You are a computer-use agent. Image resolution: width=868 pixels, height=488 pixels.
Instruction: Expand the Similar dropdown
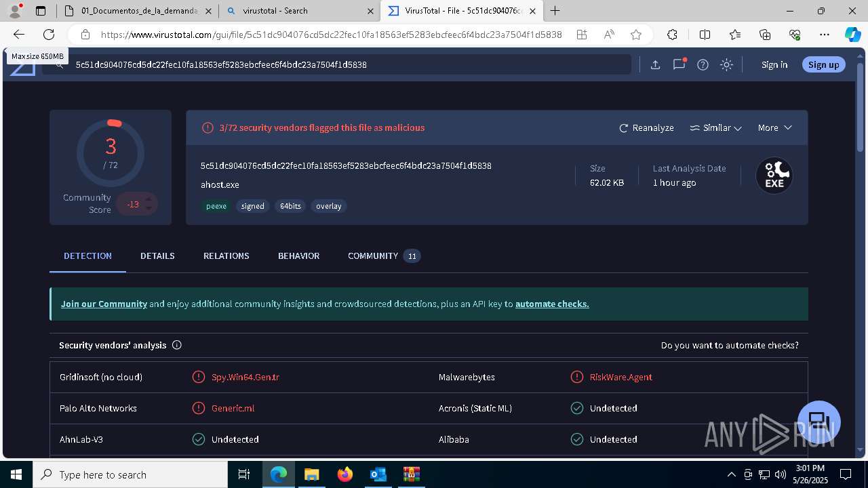pos(715,127)
